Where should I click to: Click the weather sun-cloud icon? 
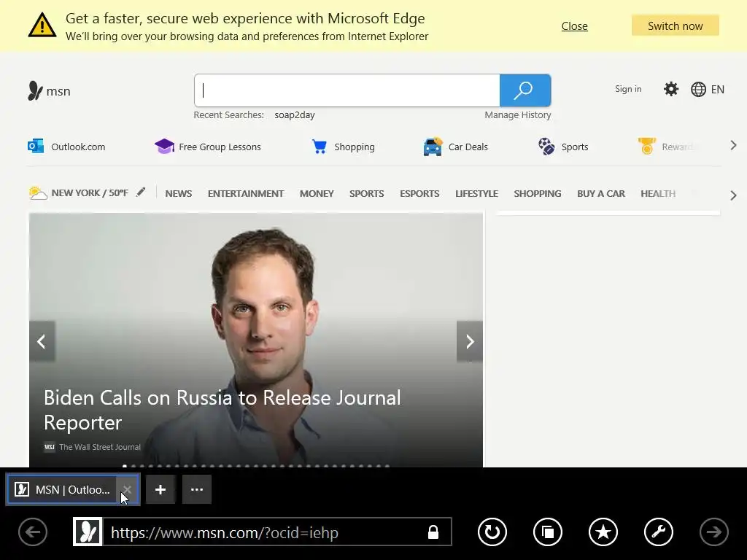tap(38, 192)
